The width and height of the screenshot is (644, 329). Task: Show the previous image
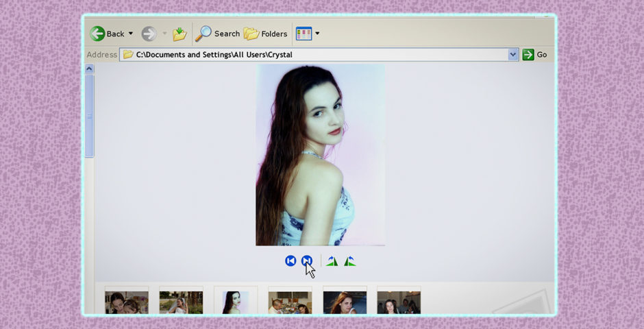[290, 261]
